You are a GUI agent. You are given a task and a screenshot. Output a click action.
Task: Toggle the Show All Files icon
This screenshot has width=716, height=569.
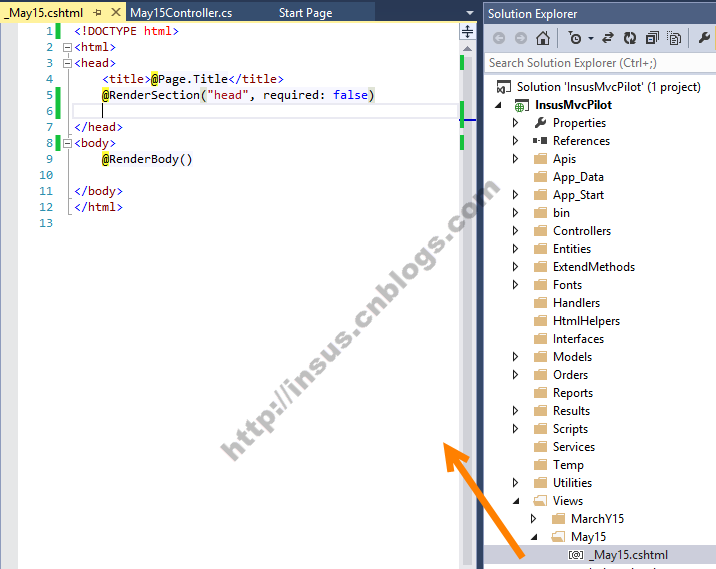[674, 38]
